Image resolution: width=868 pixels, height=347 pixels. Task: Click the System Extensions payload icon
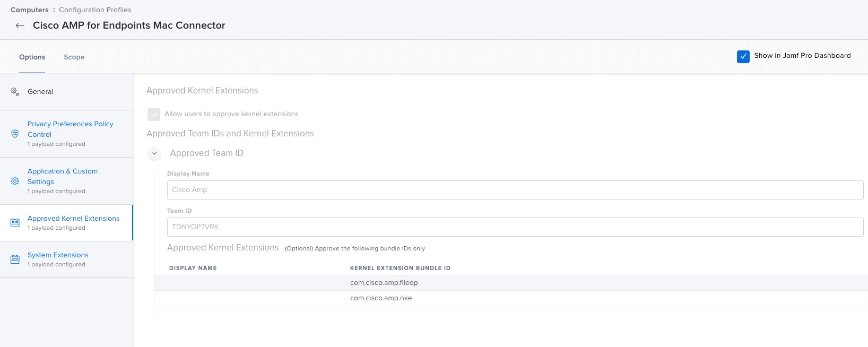[x=15, y=259]
